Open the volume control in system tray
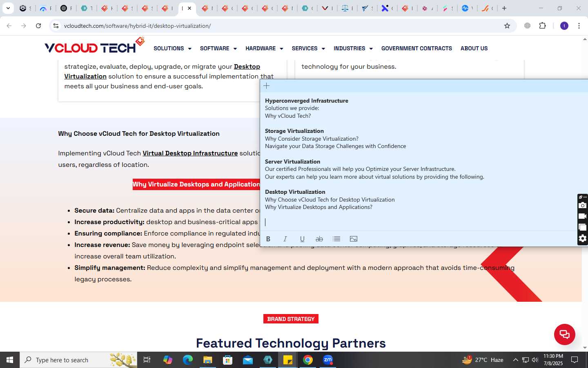Screen dimensions: 588x368 (x=535, y=360)
